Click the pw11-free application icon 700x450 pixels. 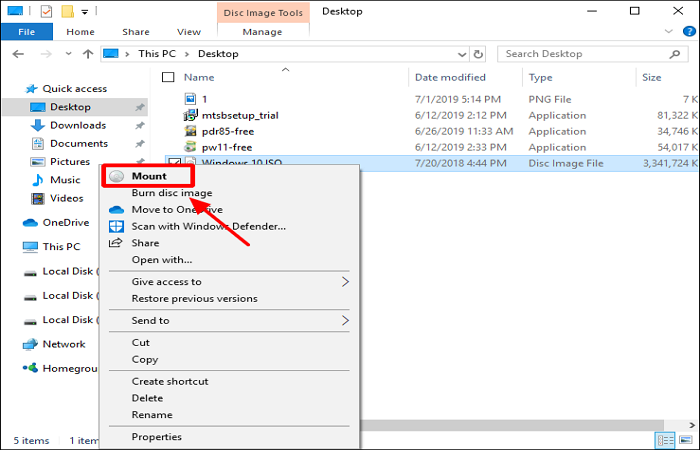point(191,147)
